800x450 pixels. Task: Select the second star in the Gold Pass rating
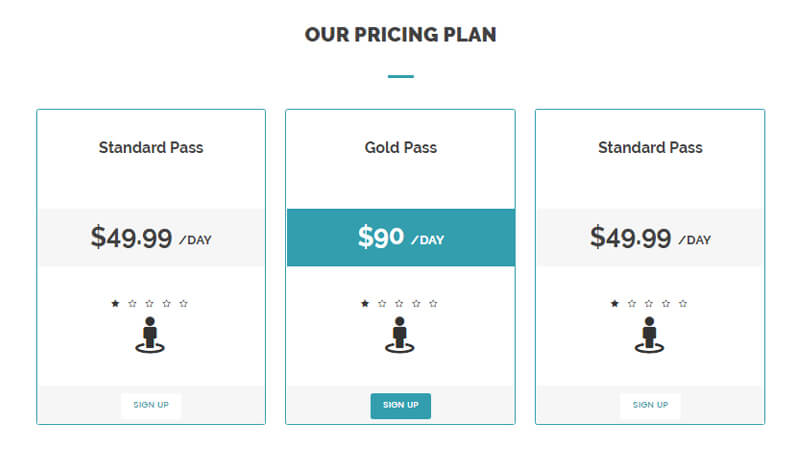pos(382,304)
